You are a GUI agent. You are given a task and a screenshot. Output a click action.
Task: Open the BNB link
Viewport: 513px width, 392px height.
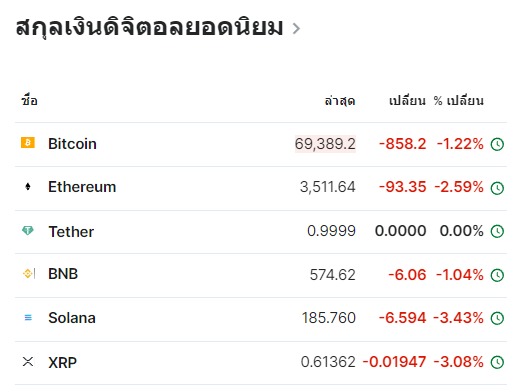[x=63, y=274]
